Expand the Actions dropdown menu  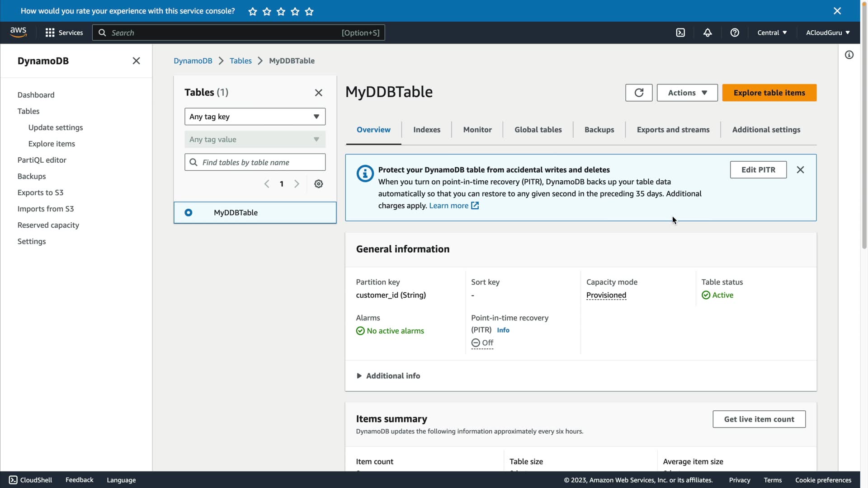coord(687,93)
